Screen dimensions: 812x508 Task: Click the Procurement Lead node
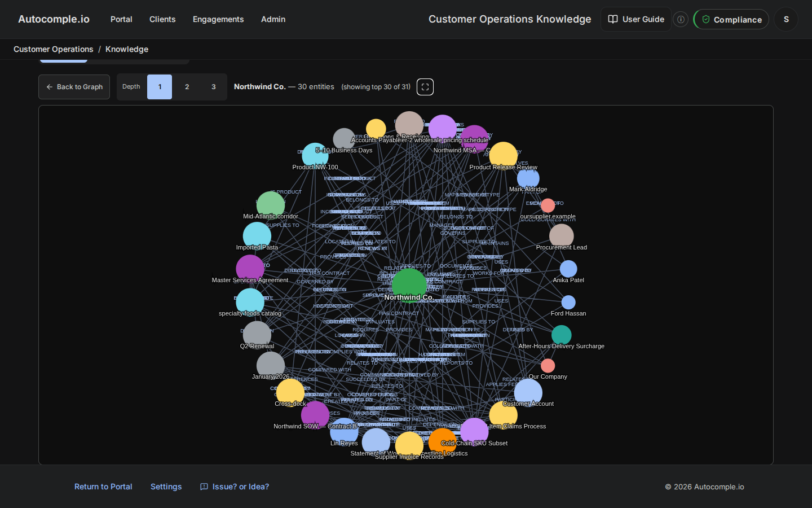561,236
